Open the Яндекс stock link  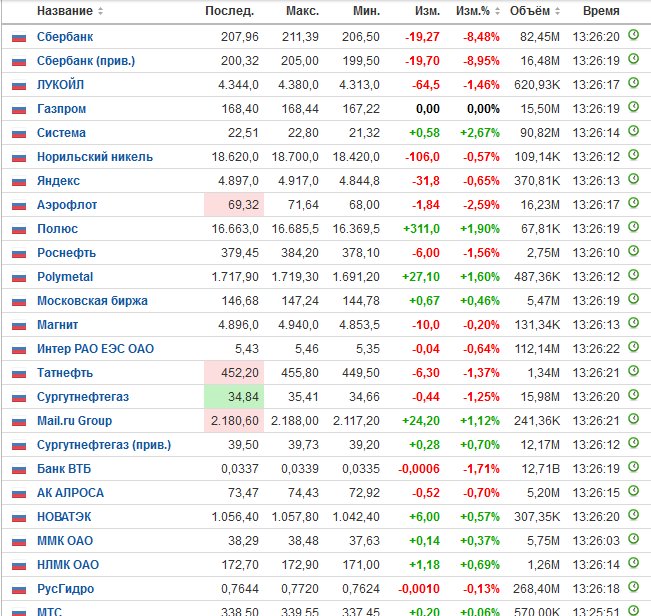(58, 181)
